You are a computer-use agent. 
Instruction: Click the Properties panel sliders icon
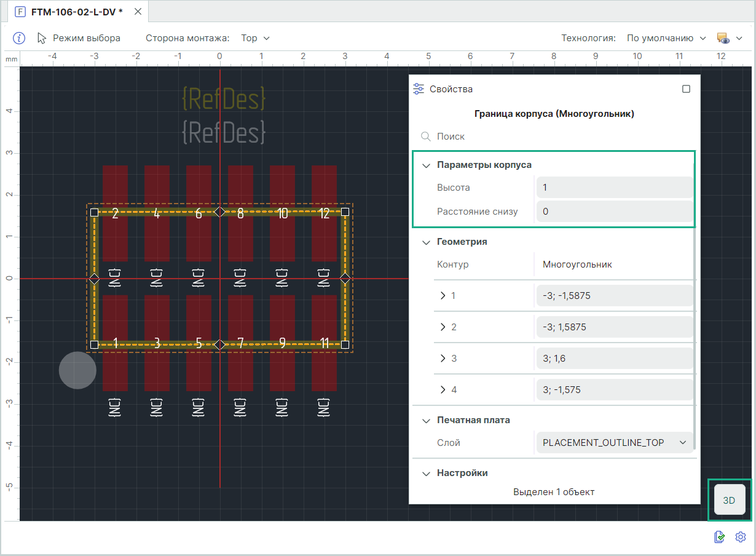click(419, 89)
